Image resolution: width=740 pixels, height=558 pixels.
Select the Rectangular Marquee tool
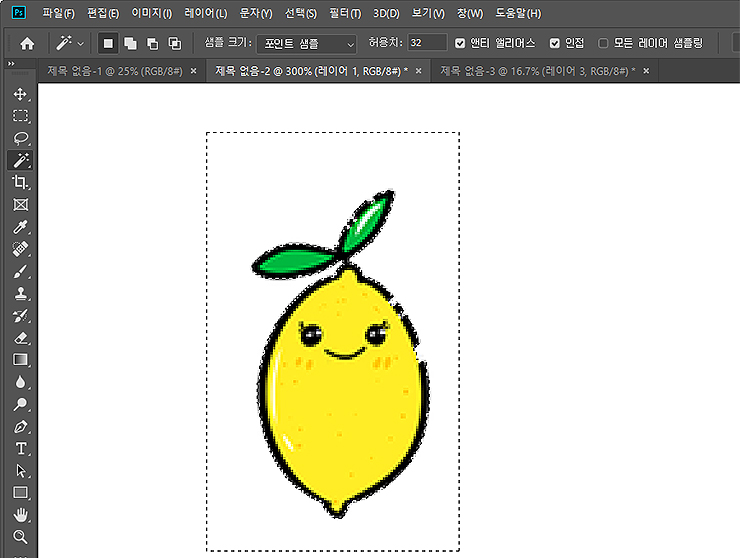[20, 116]
